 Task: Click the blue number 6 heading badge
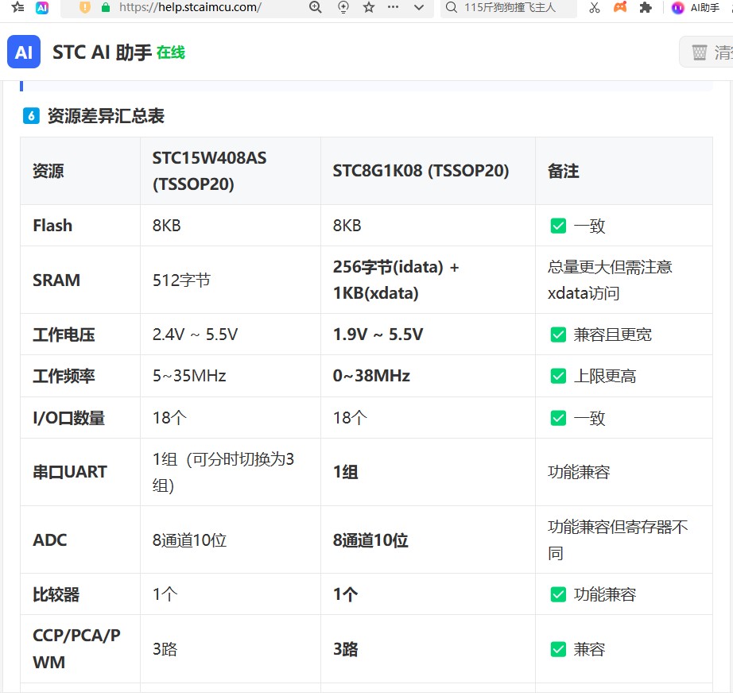pyautogui.click(x=31, y=116)
